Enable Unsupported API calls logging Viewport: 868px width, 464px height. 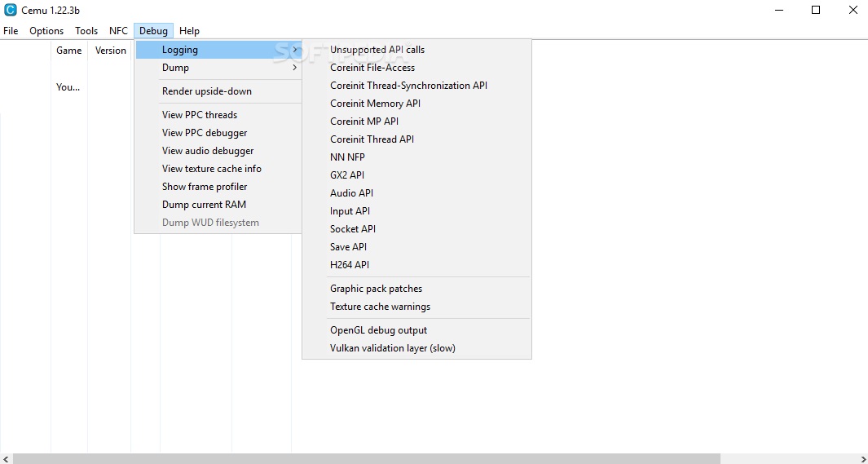tap(377, 50)
